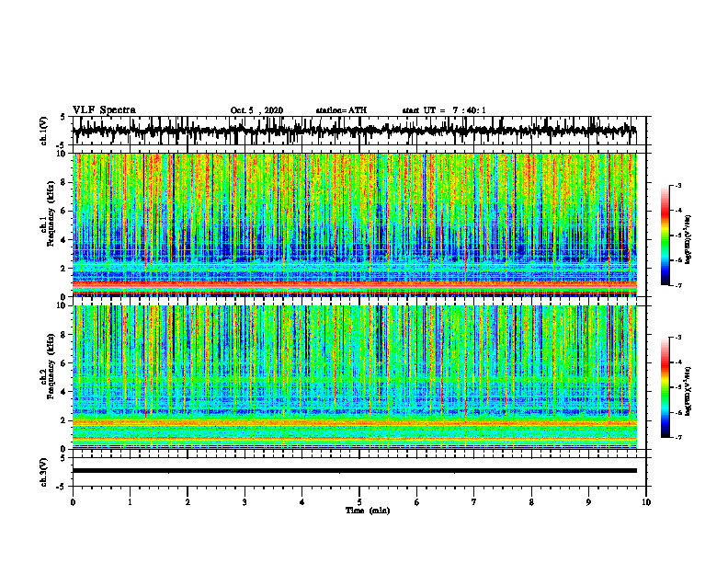This screenshot has height=563, width=728.
Task: Click the "6" kHz tick of ch.1 spectrogram
Action: click(x=65, y=211)
